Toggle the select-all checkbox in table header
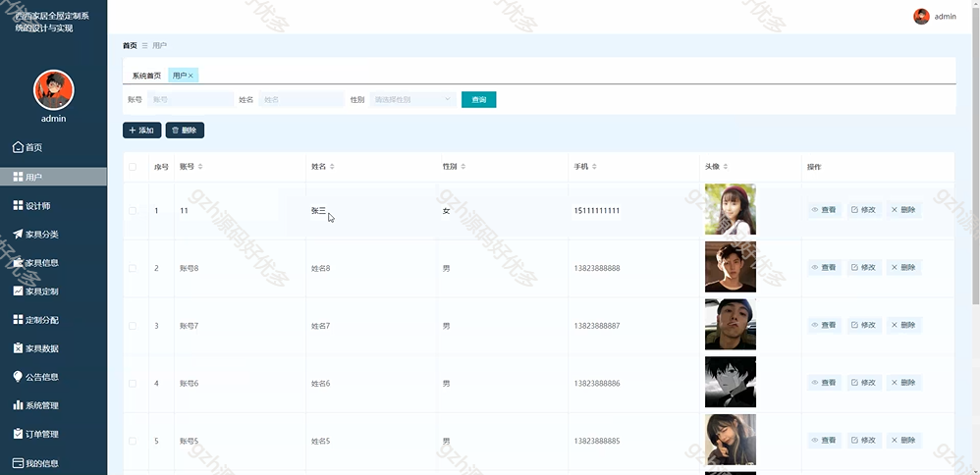This screenshot has width=980, height=475. [133, 167]
